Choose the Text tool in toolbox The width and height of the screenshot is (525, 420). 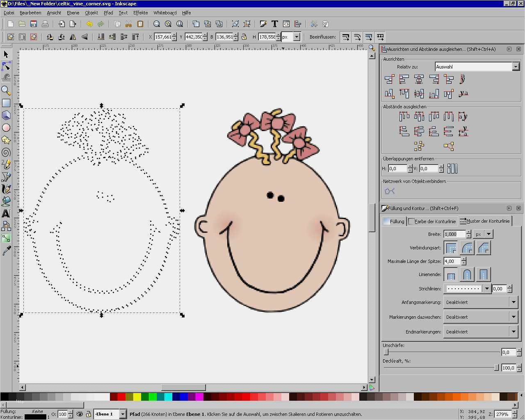pos(6,213)
